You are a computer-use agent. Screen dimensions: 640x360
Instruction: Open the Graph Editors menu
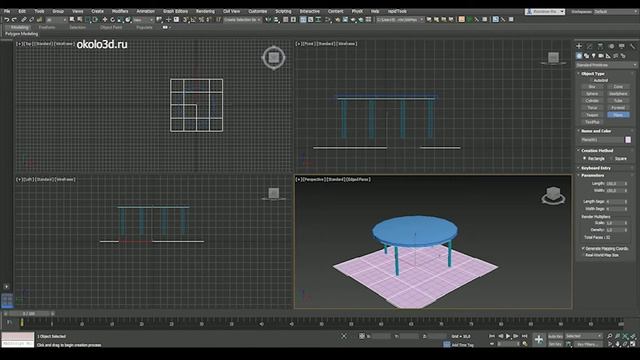click(176, 11)
